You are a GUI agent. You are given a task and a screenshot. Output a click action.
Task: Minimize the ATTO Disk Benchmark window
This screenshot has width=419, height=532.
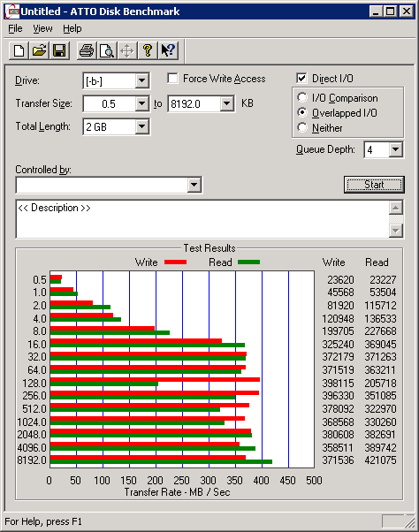pyautogui.click(x=375, y=11)
